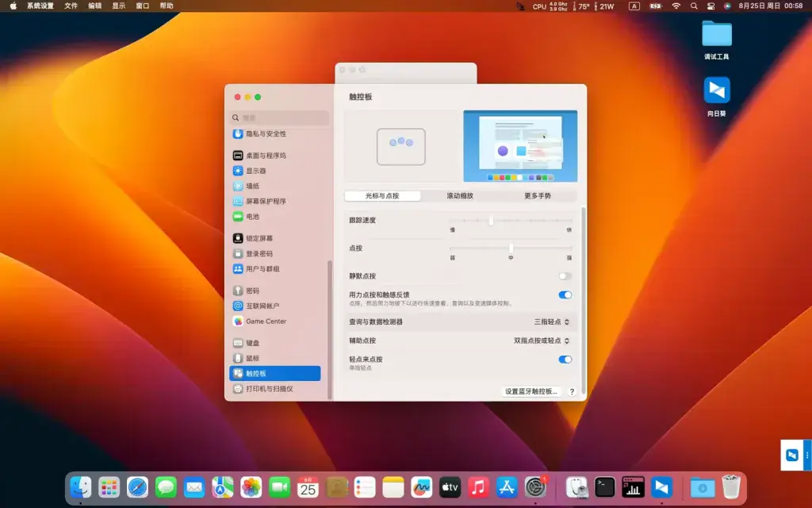812x508 pixels.
Task: Open 辅助点按 dropdown (双指点按或轻点)
Action: point(542,341)
